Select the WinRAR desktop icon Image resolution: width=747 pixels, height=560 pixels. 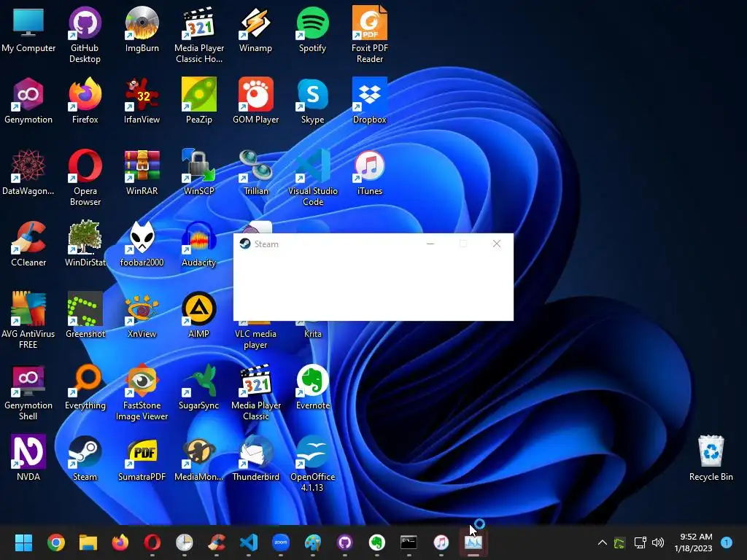point(142,171)
